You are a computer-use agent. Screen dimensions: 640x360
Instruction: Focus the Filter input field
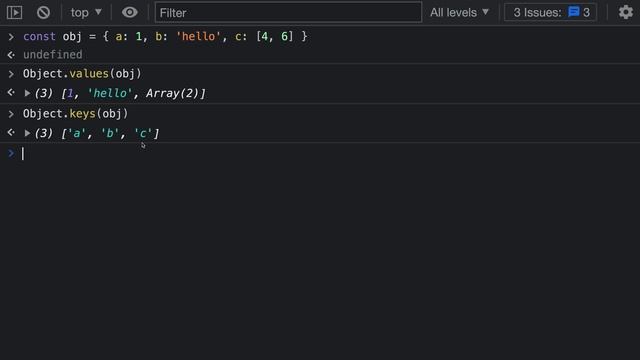coord(288,13)
